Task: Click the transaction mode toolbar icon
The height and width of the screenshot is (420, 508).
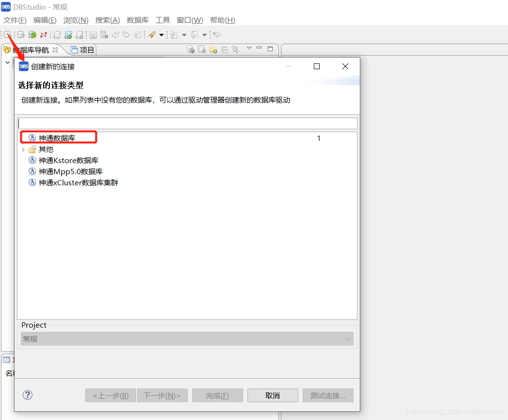Action: coord(138,35)
